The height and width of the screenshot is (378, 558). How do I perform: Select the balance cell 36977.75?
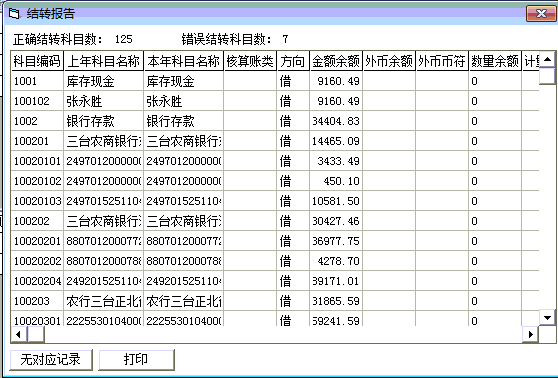(x=336, y=241)
